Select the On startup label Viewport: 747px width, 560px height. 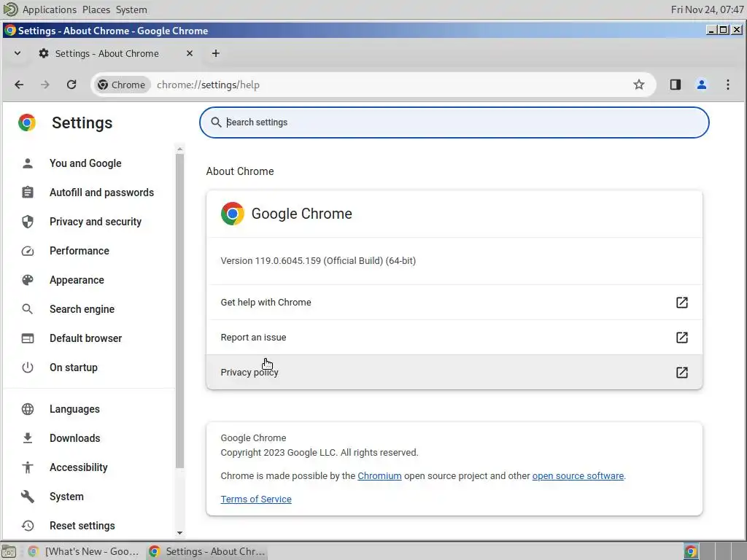(74, 367)
